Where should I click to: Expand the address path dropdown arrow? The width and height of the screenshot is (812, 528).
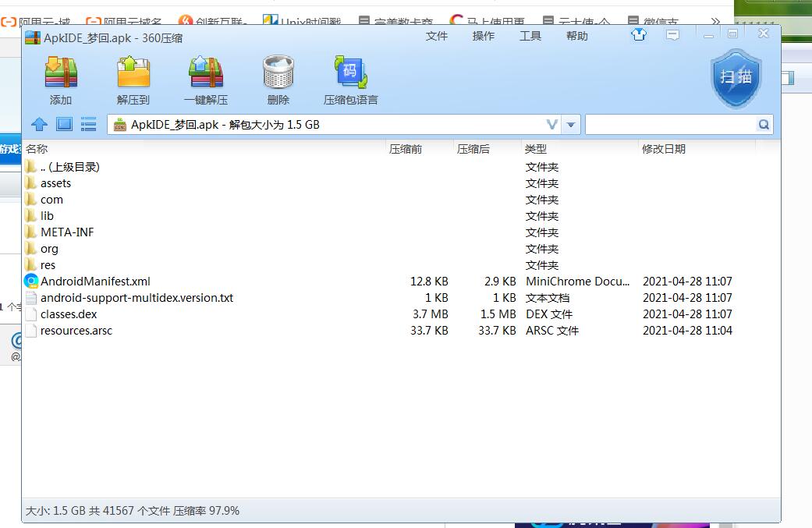pyautogui.click(x=571, y=125)
